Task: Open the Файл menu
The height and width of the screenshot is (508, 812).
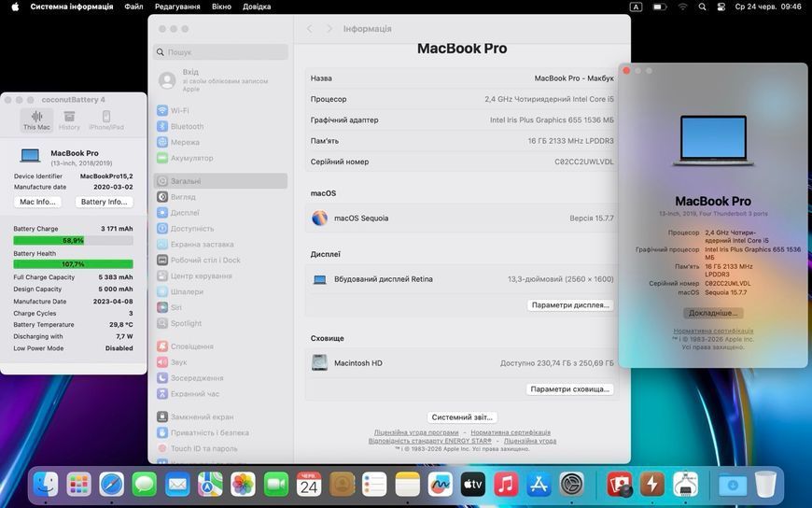Action: 133,7
